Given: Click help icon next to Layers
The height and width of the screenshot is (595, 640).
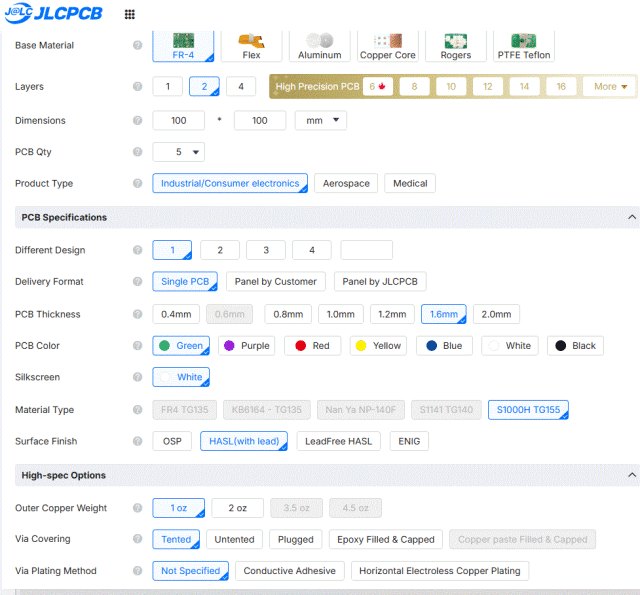Looking at the screenshot, I should coord(138,87).
